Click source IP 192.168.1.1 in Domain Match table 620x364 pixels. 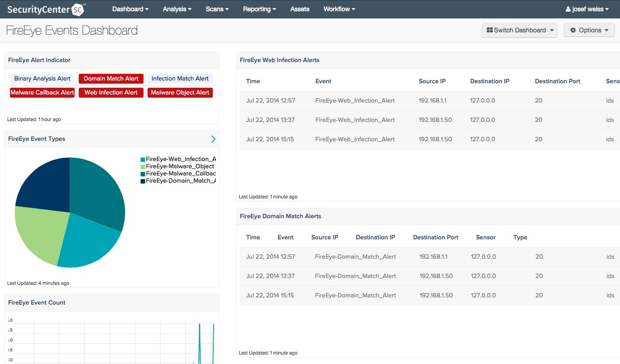[x=433, y=257]
